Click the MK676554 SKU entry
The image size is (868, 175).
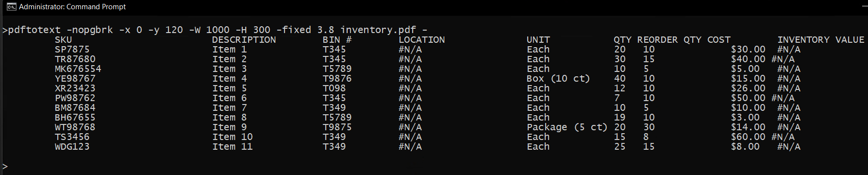click(x=78, y=69)
